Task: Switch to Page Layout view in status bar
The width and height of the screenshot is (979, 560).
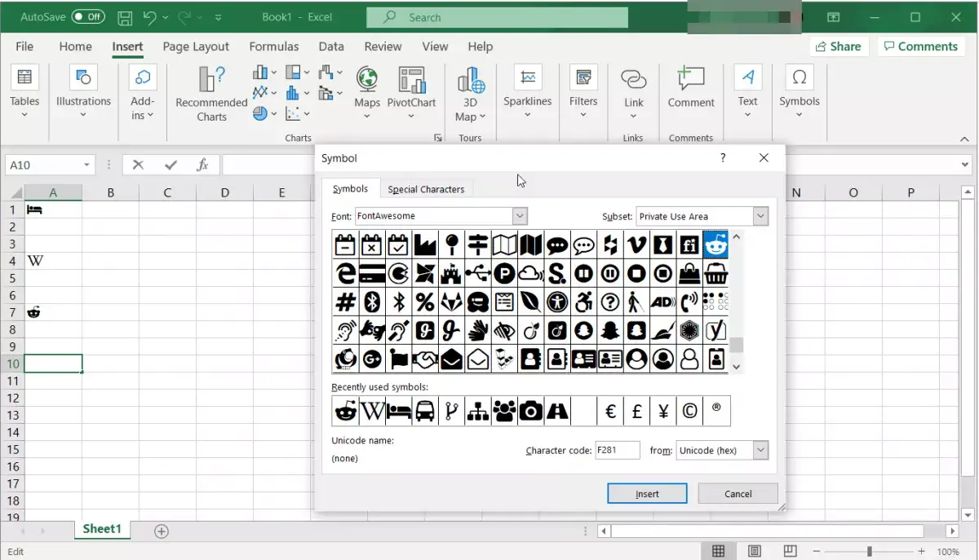Action: click(755, 552)
